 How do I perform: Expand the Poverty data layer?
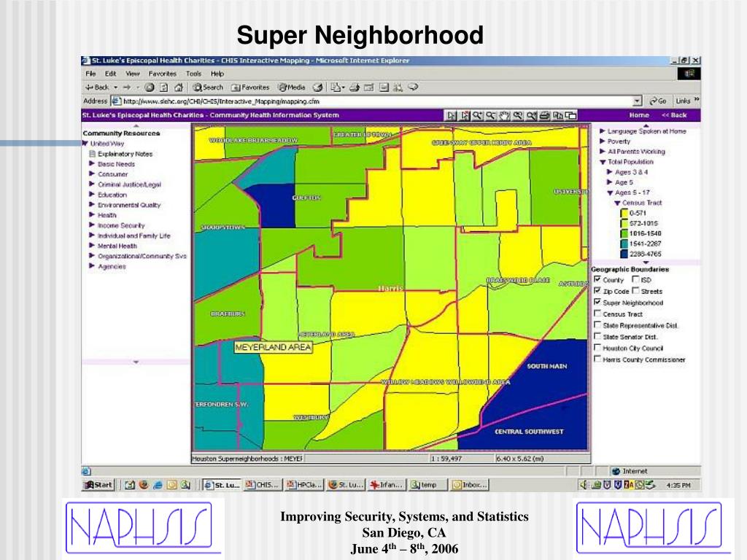[602, 141]
